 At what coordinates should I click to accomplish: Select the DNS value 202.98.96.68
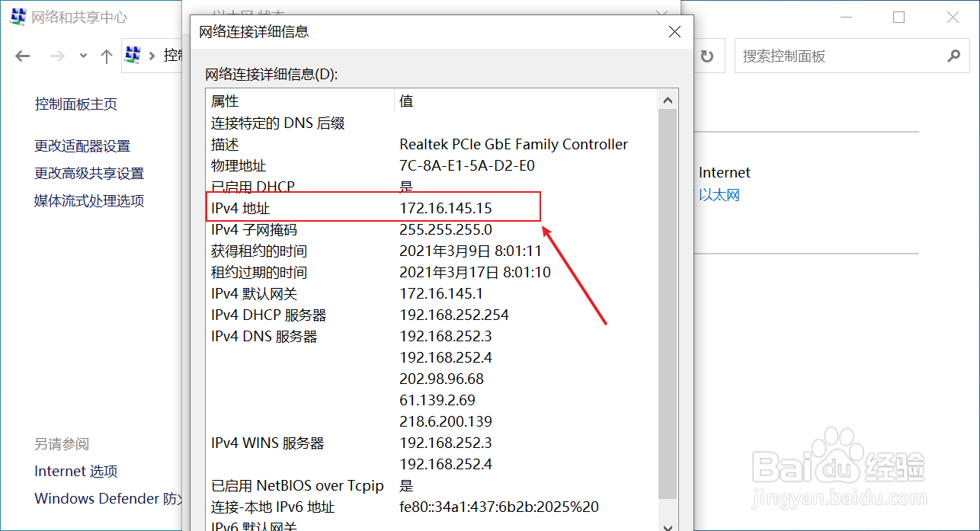(x=442, y=379)
